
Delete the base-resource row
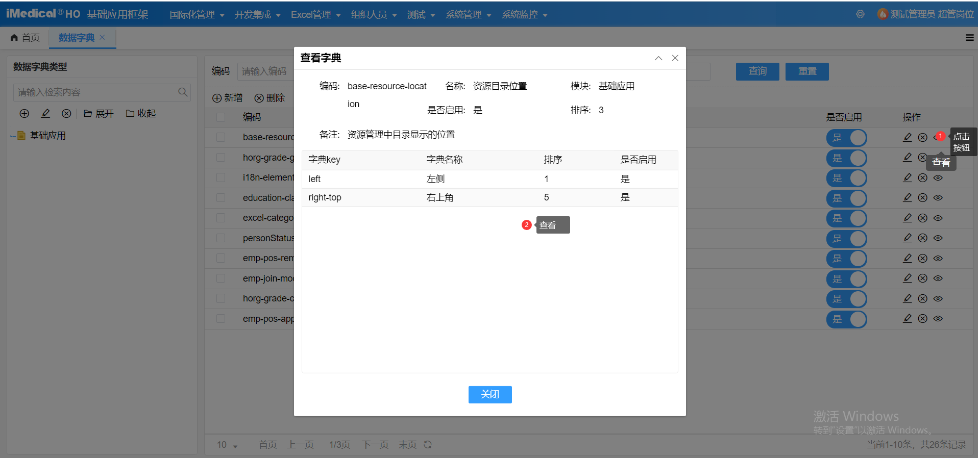pos(923,137)
